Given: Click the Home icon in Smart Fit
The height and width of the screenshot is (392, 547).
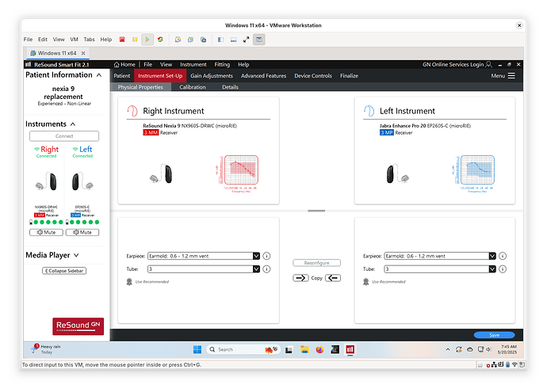Looking at the screenshot, I should coord(117,64).
